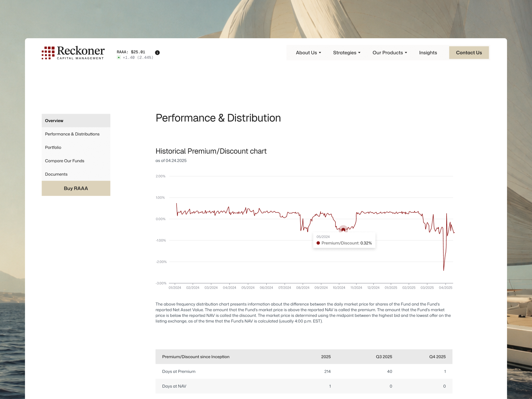
Task: Click the -2.00% y-axis label
Action: click(161, 262)
